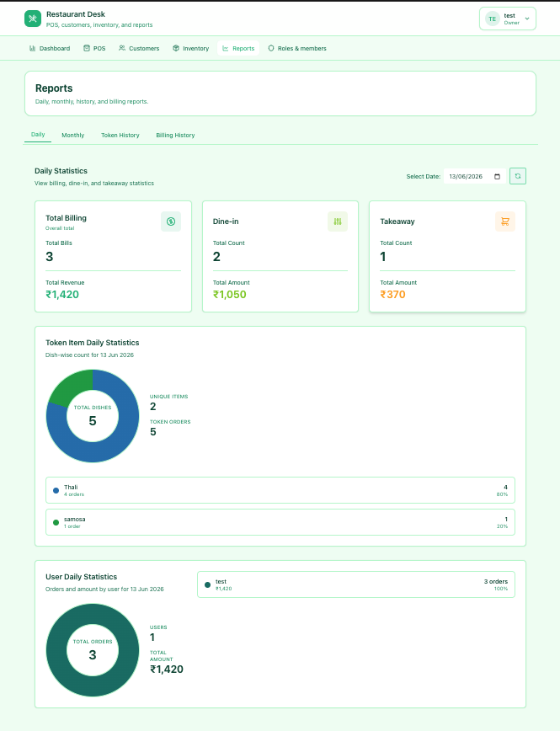Click Unique Items value 2
Image resolution: width=560 pixels, height=731 pixels.
point(153,407)
